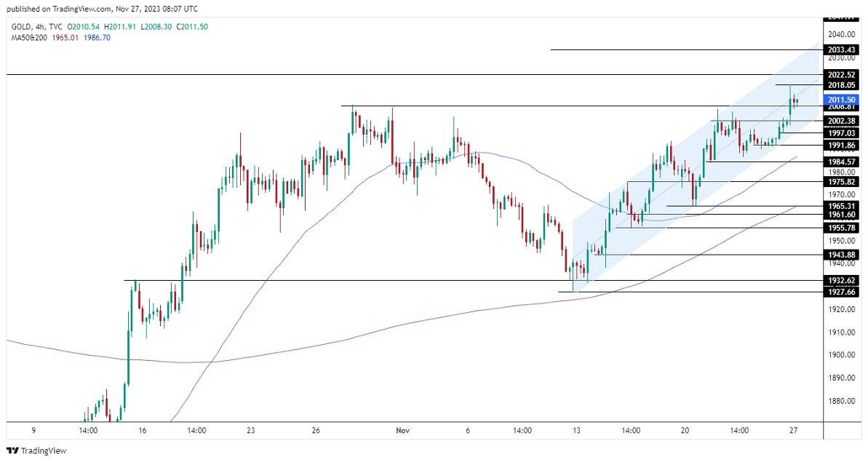Click the date 20 on time axis

click(x=685, y=431)
